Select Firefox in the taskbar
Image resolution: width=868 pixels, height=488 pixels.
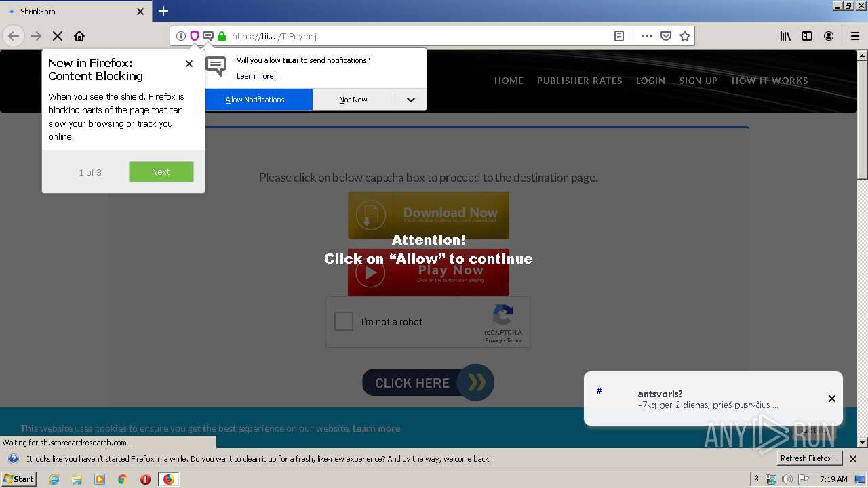pyautogui.click(x=168, y=479)
